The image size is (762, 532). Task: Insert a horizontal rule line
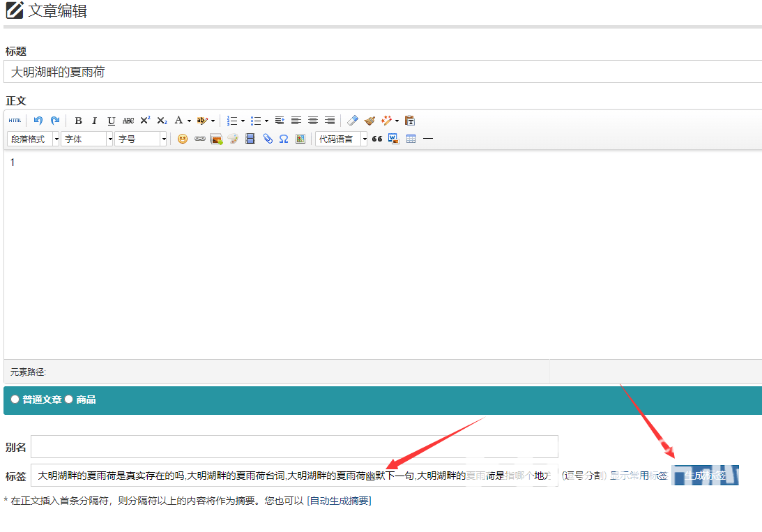[427, 139]
